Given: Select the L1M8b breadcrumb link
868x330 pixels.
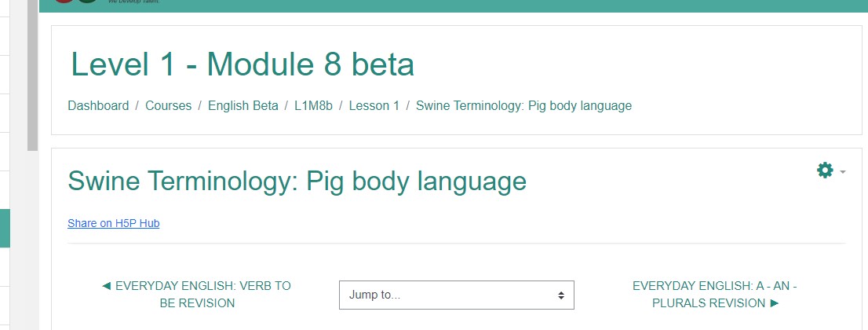Looking at the screenshot, I should click(x=313, y=105).
